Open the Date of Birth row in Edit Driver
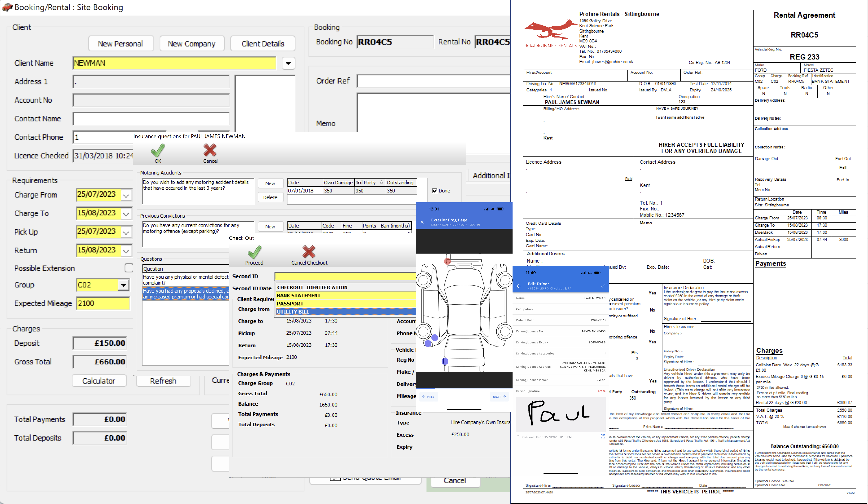The width and height of the screenshot is (868, 504). click(x=560, y=320)
